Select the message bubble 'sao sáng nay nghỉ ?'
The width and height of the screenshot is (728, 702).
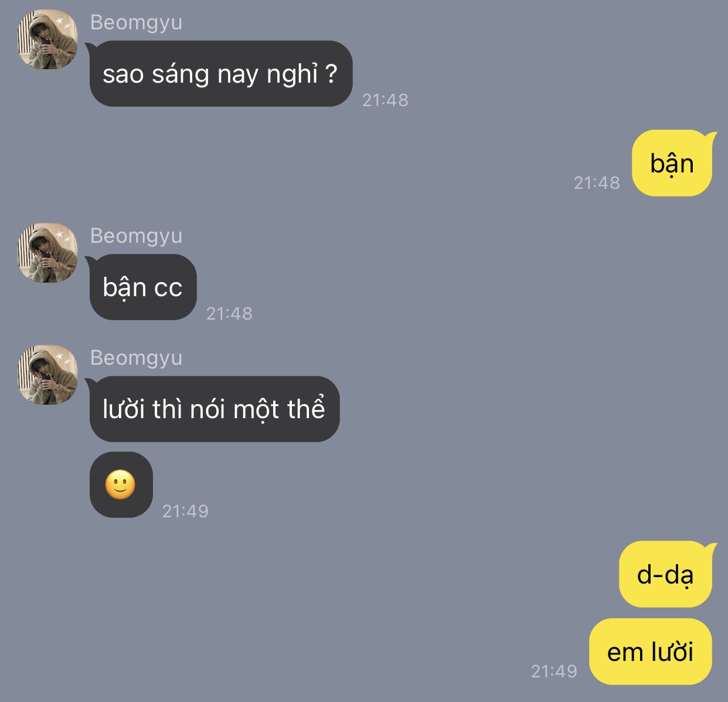(220, 73)
